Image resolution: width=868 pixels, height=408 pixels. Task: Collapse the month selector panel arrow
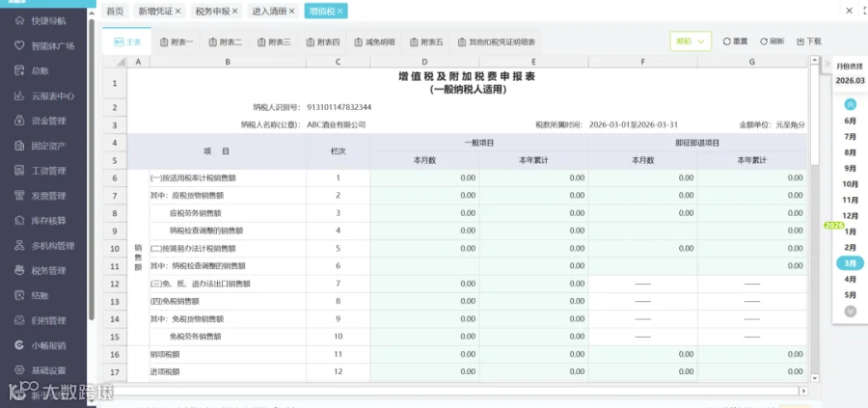827,65
